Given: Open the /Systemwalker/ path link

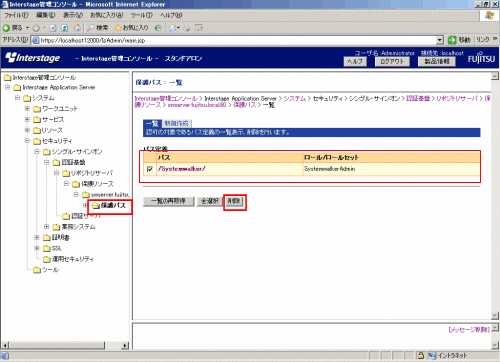Looking at the screenshot, I should click(182, 169).
